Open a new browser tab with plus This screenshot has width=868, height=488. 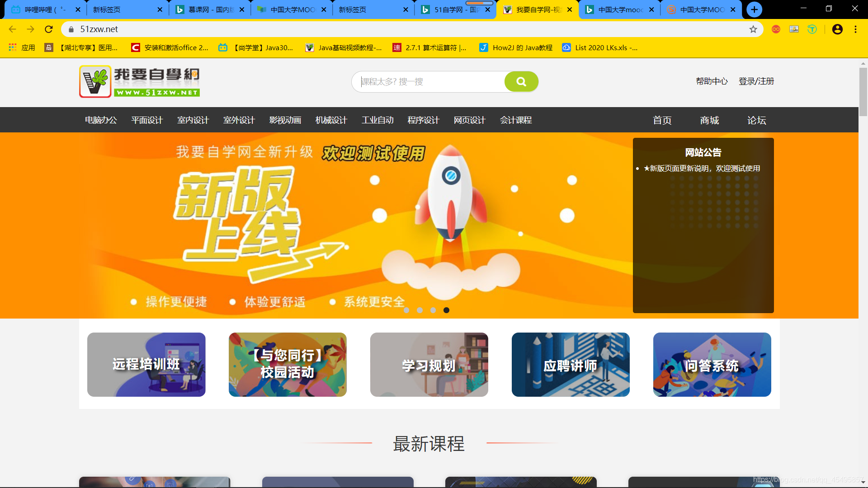point(754,9)
